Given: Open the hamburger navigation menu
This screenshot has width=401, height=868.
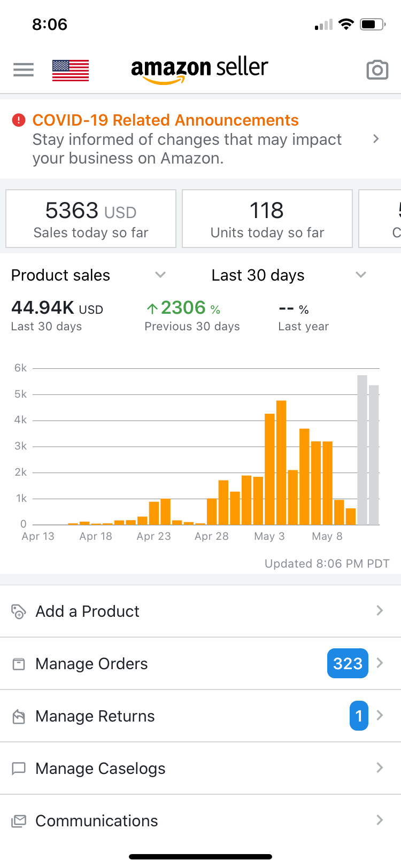Looking at the screenshot, I should click(24, 69).
